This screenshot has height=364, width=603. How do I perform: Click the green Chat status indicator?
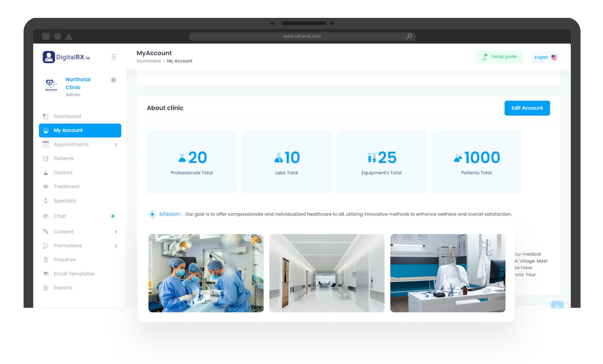click(113, 216)
